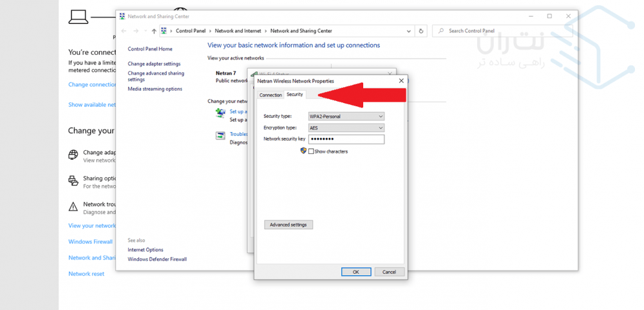Open Change adapter settings link
This screenshot has height=310, width=644.
click(154, 64)
